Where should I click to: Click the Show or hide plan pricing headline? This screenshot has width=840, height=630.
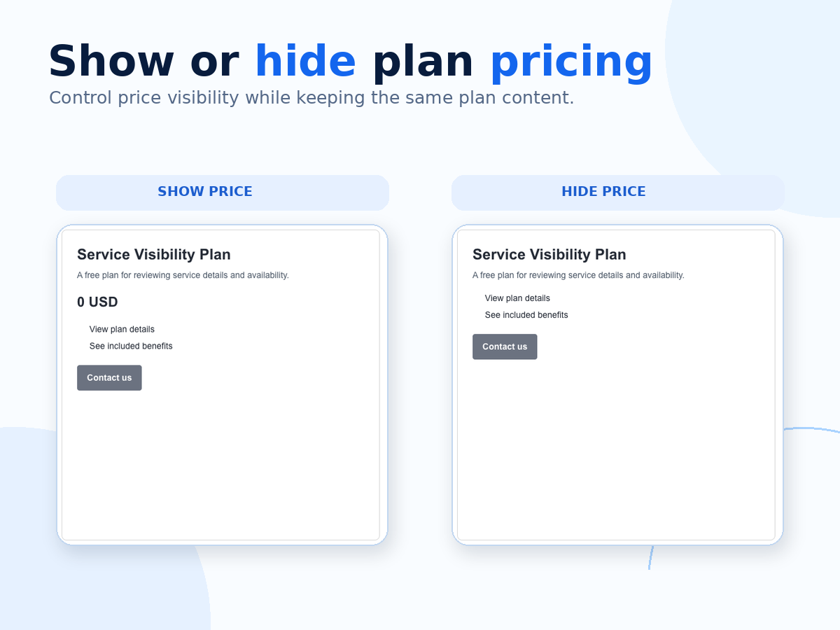[351, 62]
